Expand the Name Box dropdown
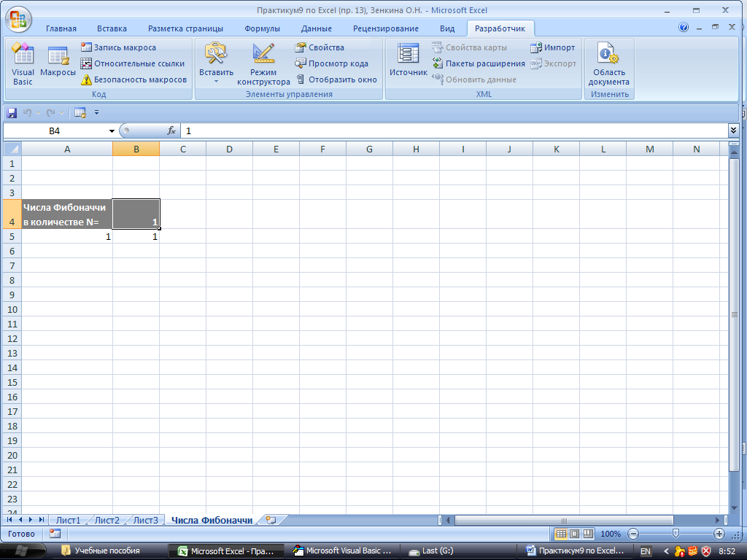 tap(112, 131)
